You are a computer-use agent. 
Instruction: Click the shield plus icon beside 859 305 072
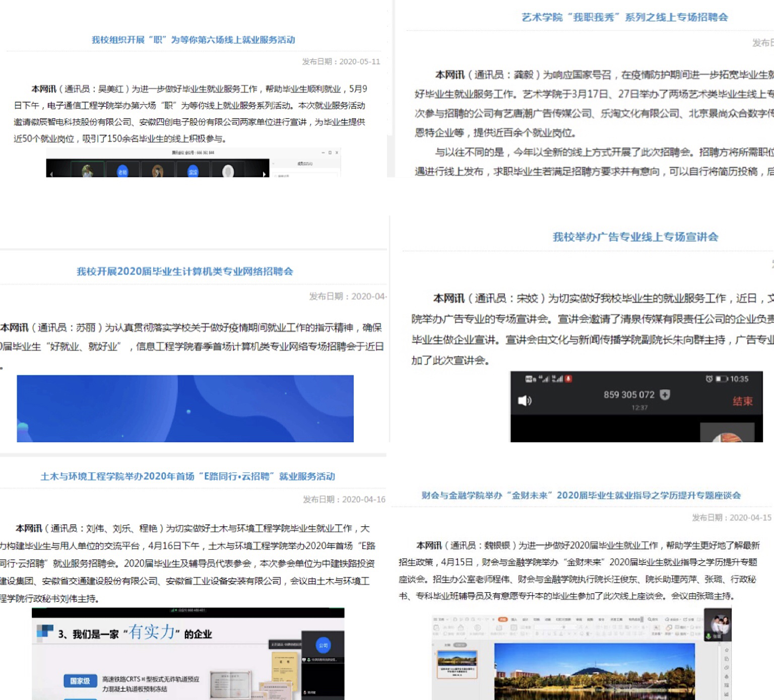665,395
